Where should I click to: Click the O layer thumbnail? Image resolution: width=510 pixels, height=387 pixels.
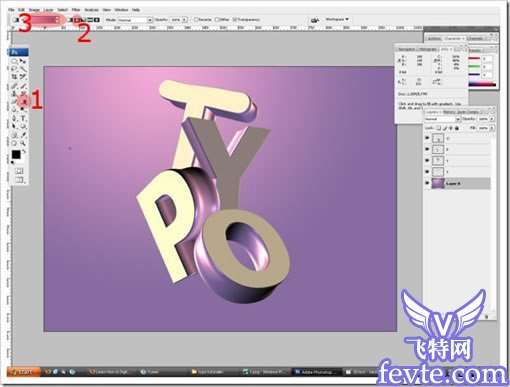[438, 138]
